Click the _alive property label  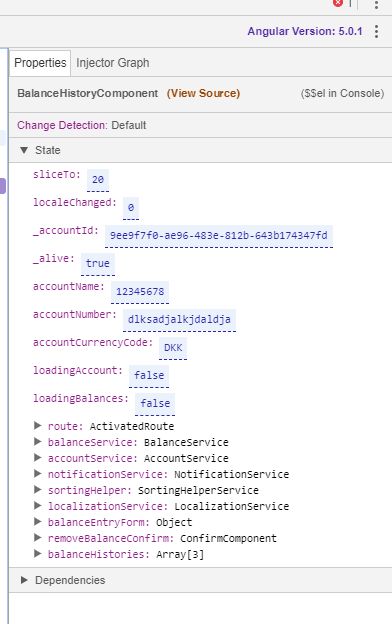pos(54,259)
